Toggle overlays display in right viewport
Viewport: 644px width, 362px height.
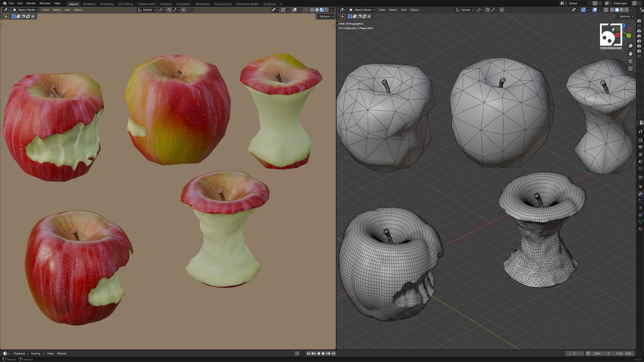(595, 10)
